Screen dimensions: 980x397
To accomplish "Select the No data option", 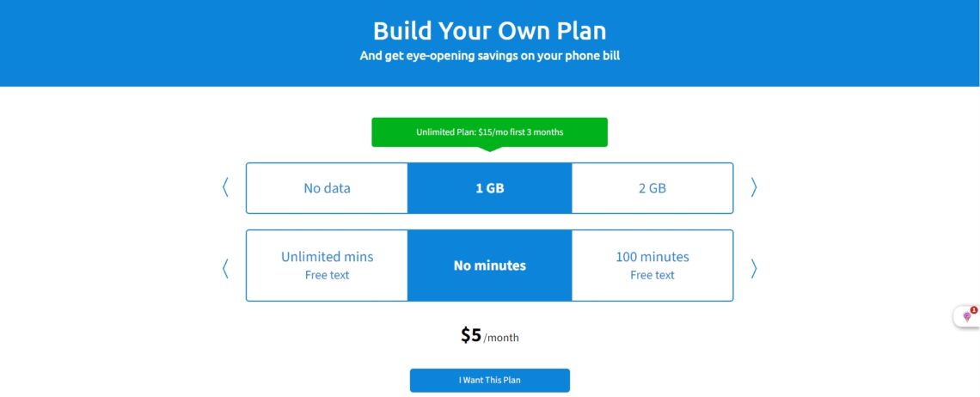I will click(x=327, y=188).
